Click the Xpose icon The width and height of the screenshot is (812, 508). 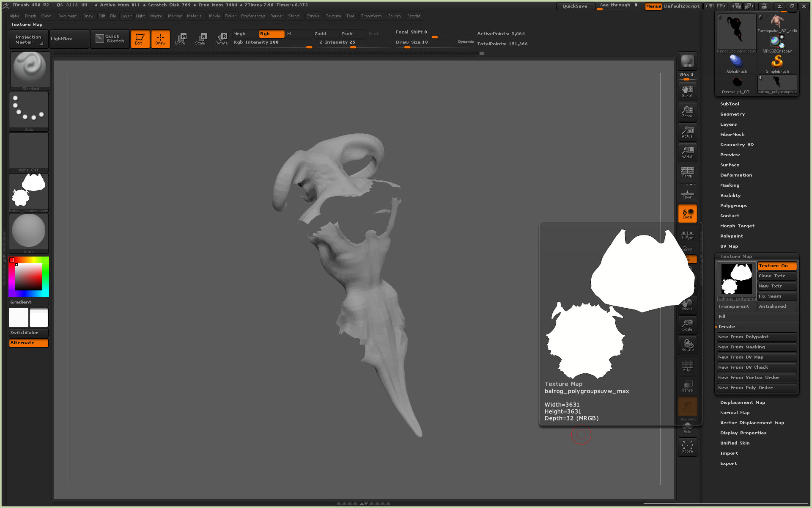687,447
